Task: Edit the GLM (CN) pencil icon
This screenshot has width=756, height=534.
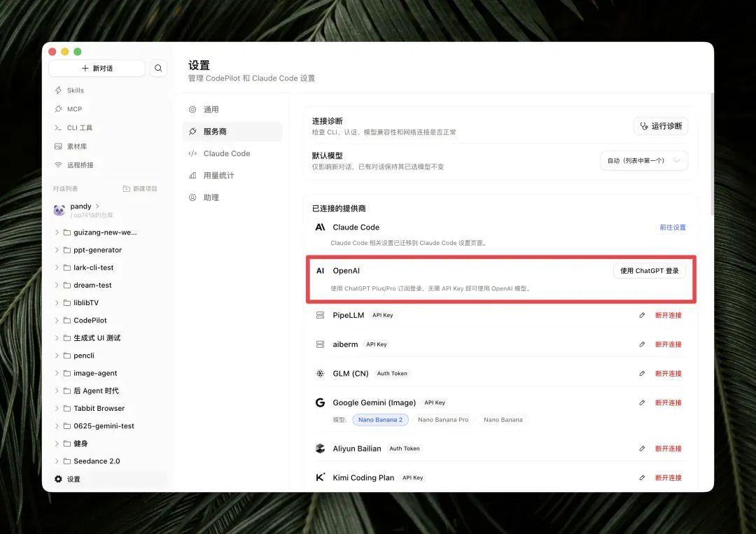Action: coord(642,374)
